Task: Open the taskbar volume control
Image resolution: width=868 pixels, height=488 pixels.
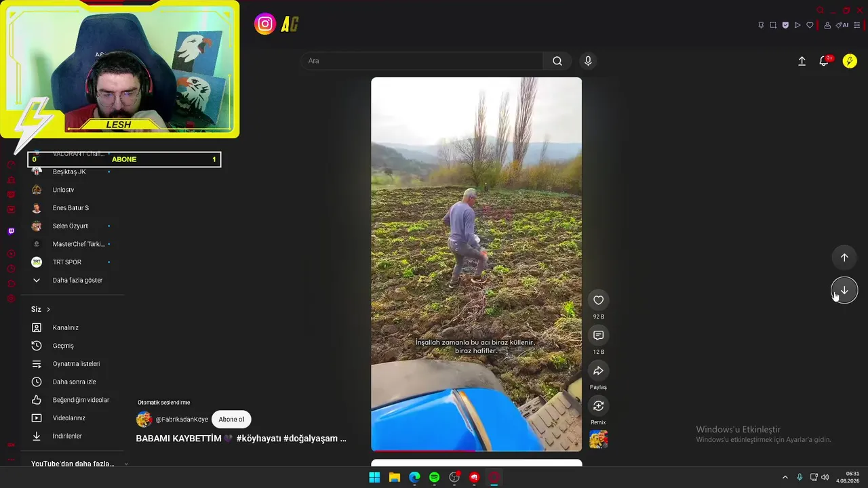Action: click(x=825, y=477)
